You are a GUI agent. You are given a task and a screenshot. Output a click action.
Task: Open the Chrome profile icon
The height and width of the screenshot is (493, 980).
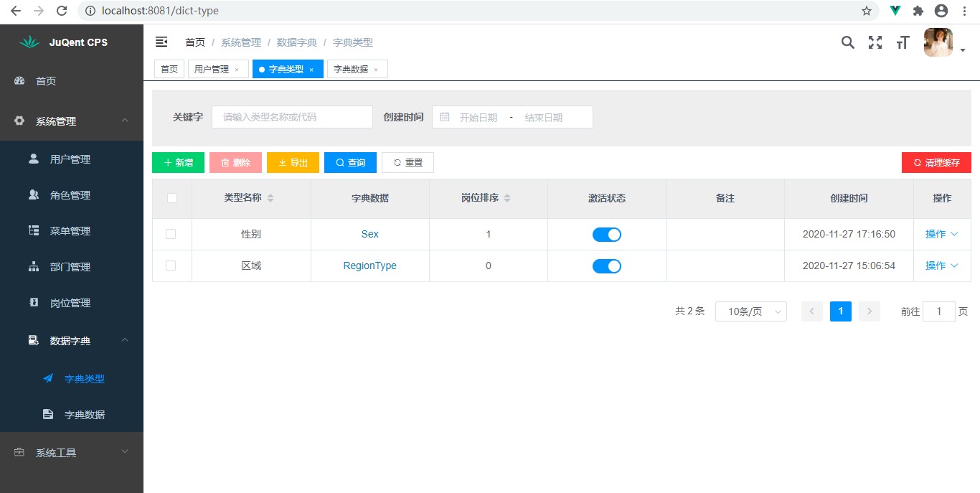[941, 11]
